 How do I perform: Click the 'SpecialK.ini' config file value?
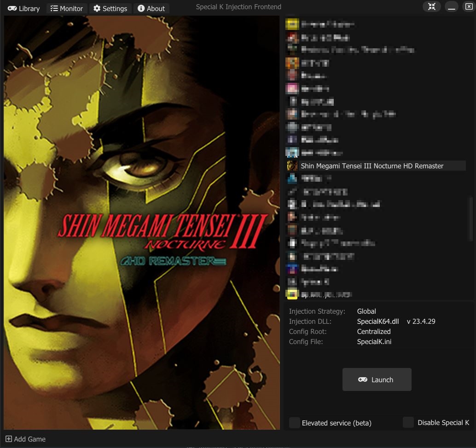click(x=374, y=342)
